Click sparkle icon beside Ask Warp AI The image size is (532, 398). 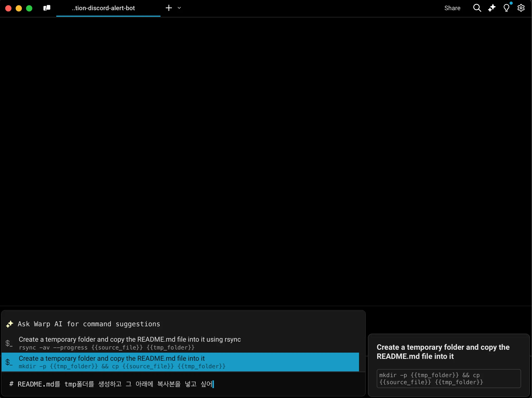[10, 324]
